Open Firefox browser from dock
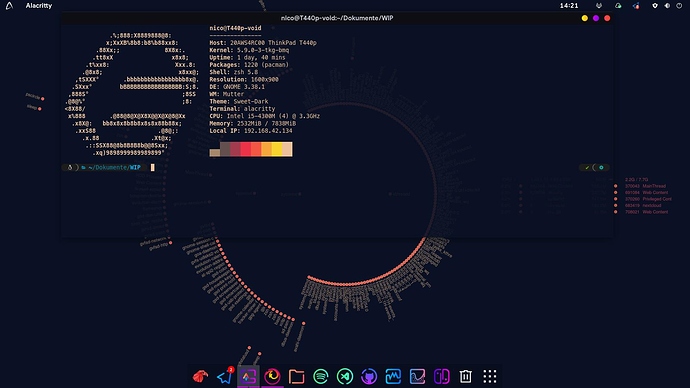The image size is (690, 388). tap(272, 377)
